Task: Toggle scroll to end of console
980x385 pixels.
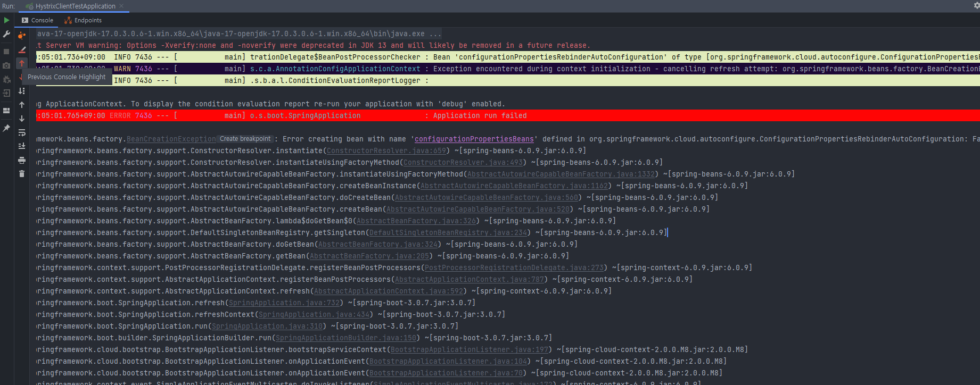Action: [x=22, y=146]
